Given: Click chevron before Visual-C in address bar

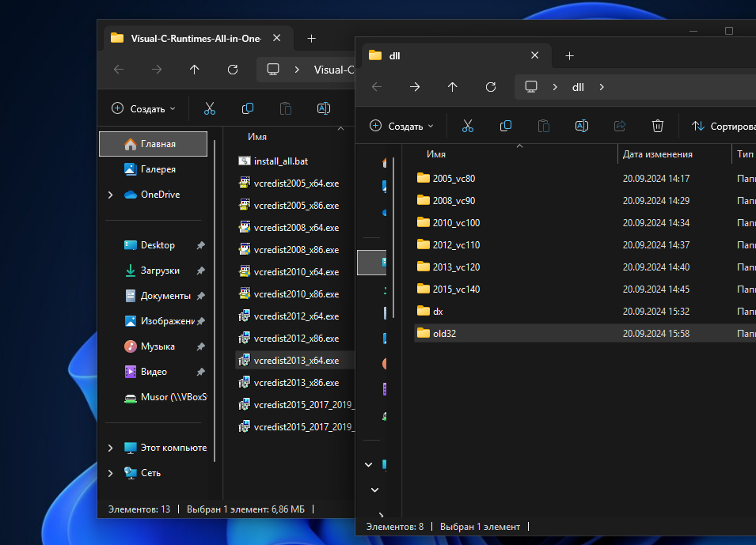Looking at the screenshot, I should pyautogui.click(x=297, y=70).
